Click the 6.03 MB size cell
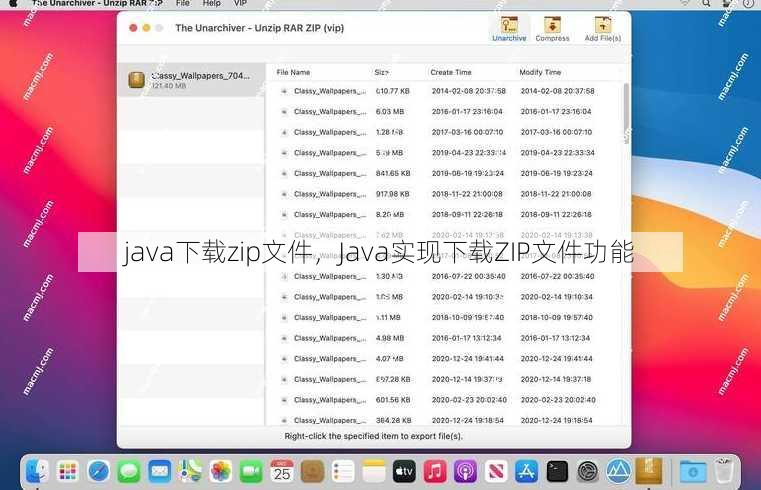 tap(390, 112)
